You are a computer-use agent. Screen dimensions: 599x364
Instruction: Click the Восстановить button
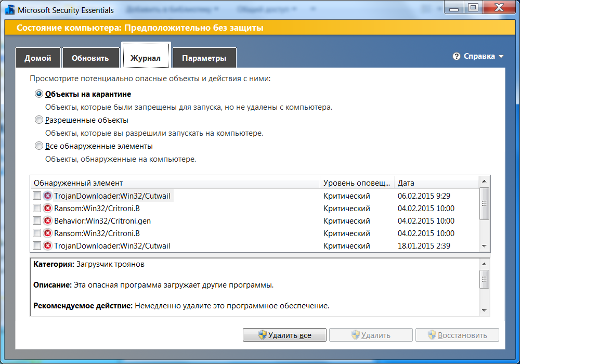pos(457,335)
